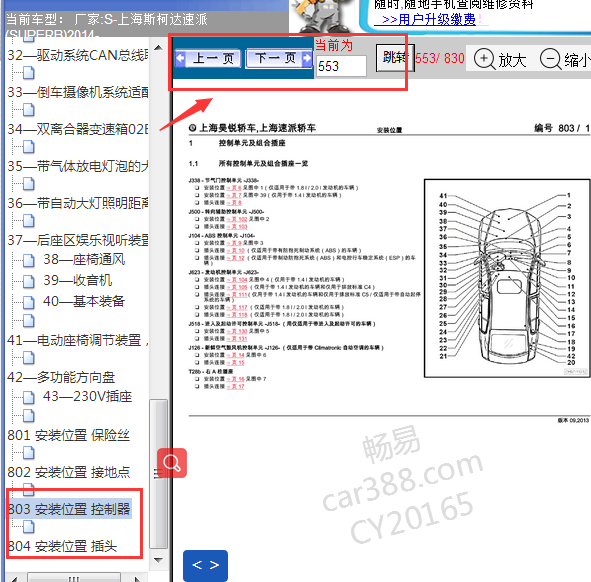Click the 放大 zoom in label
This screenshot has width=591, height=582.
pyautogui.click(x=512, y=60)
